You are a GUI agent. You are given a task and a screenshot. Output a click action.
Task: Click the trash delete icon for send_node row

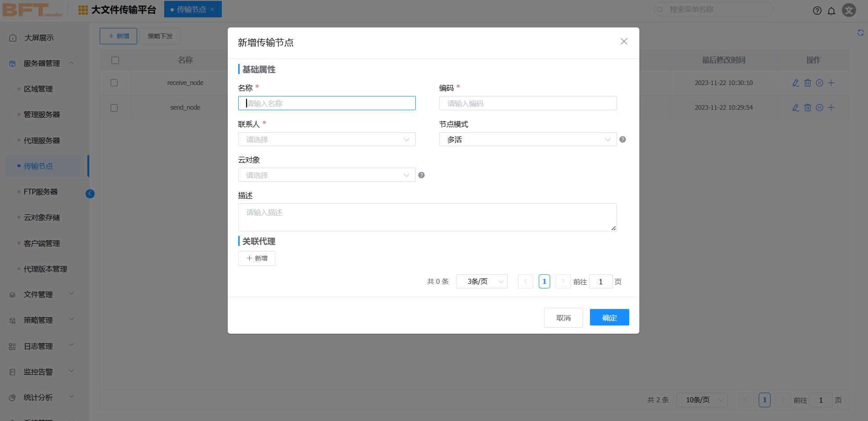808,107
